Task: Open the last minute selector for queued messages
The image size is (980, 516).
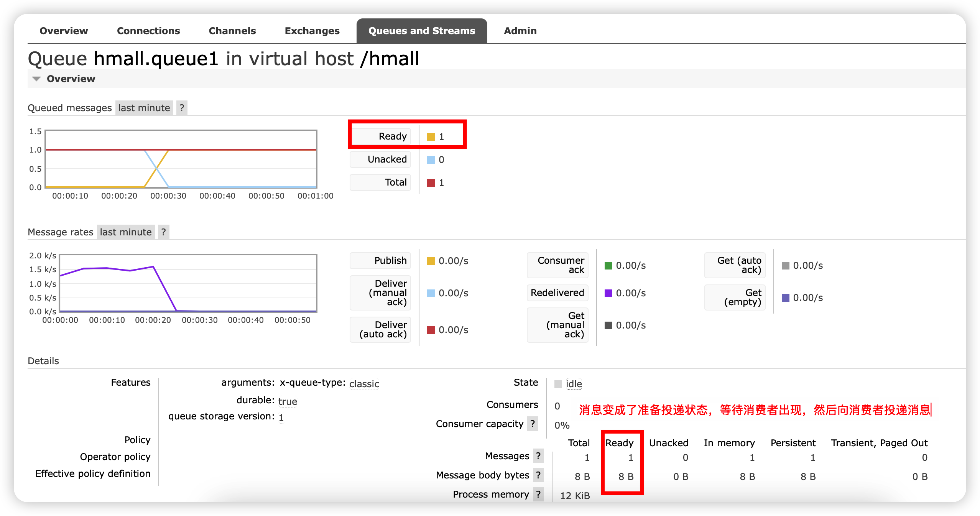Action: pos(144,108)
